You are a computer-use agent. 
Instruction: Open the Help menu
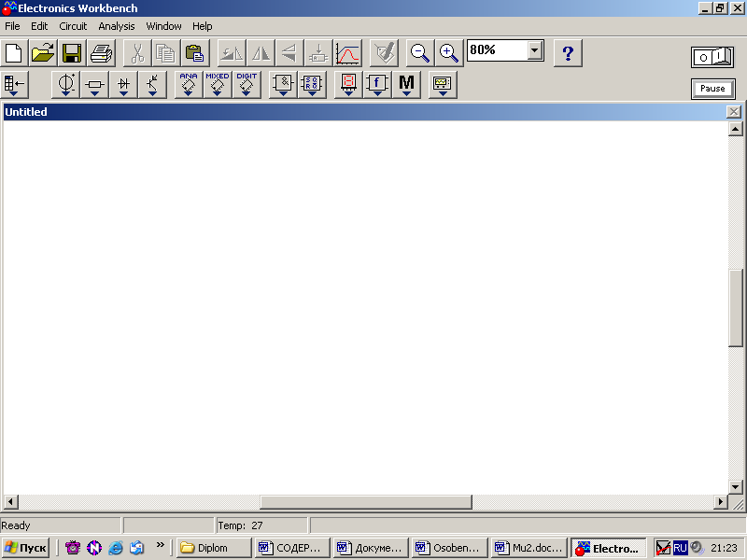(x=203, y=26)
